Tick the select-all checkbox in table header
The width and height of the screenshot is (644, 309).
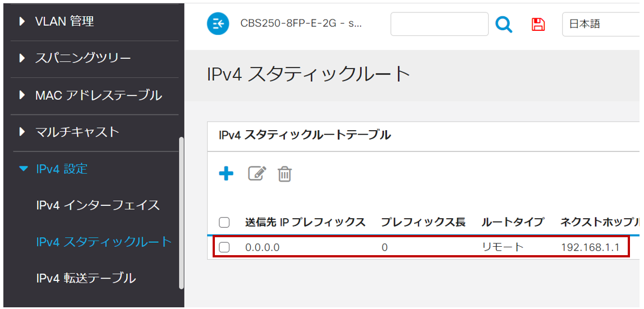tap(224, 223)
